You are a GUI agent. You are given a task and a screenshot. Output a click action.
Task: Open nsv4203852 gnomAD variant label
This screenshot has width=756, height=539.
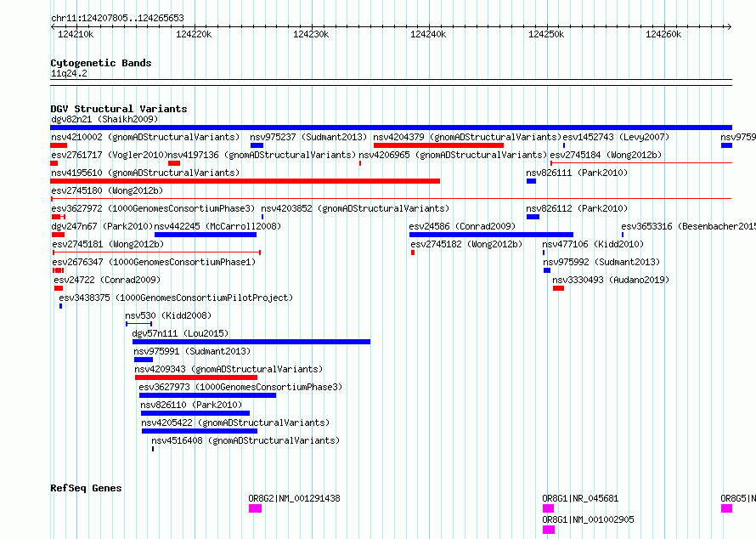point(355,208)
